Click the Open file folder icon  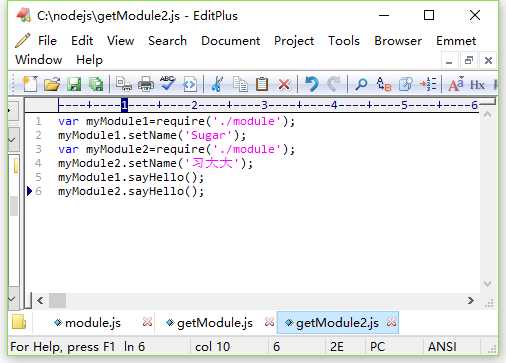tap(52, 84)
